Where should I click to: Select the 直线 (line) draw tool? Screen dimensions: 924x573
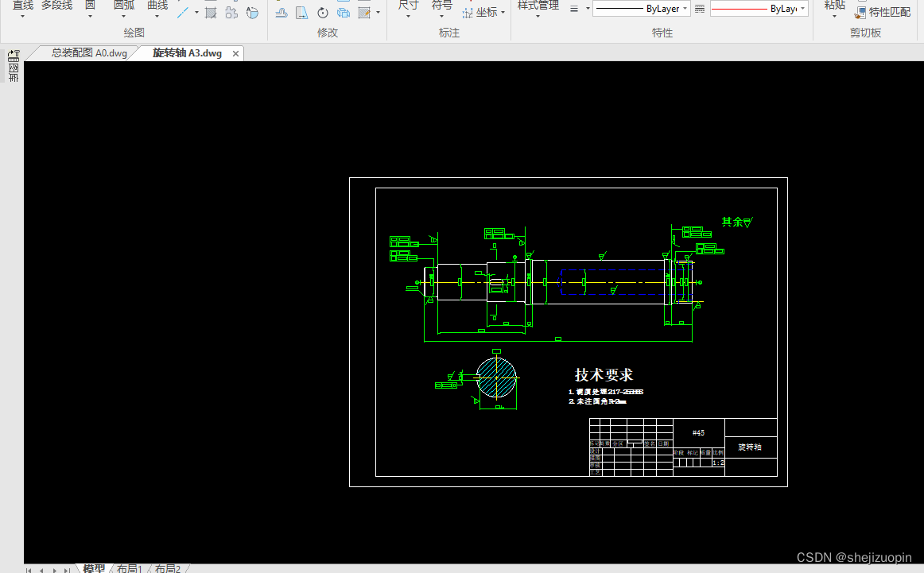(23, 7)
